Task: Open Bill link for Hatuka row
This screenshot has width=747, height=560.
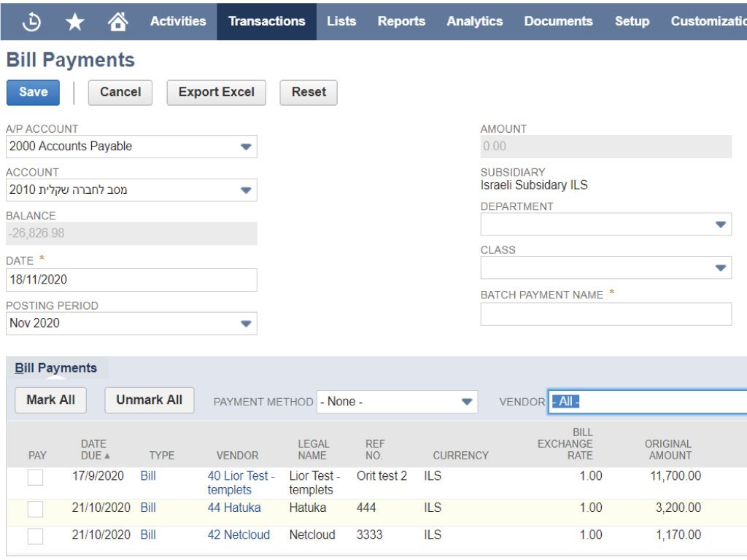Action: [148, 508]
